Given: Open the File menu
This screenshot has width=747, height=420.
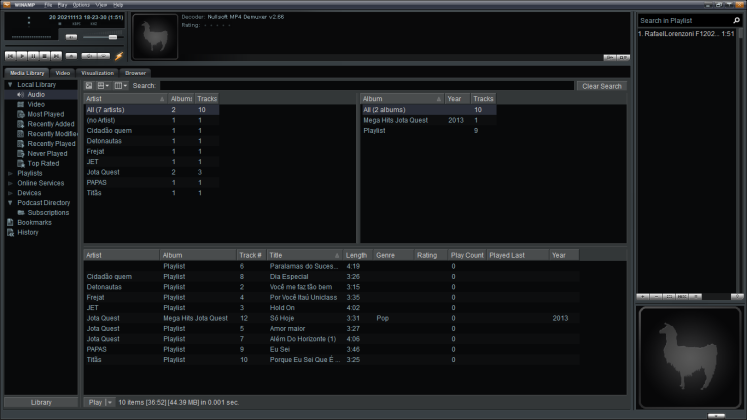Looking at the screenshot, I should [48, 5].
